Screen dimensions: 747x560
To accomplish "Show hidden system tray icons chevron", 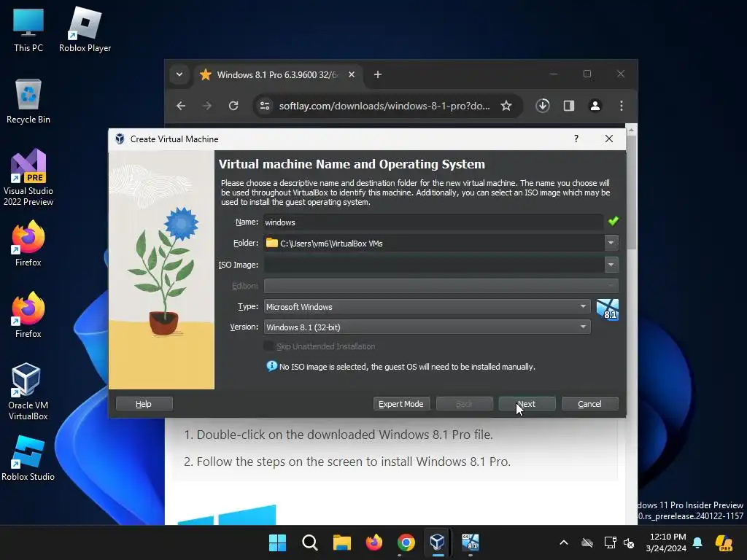I will [564, 542].
